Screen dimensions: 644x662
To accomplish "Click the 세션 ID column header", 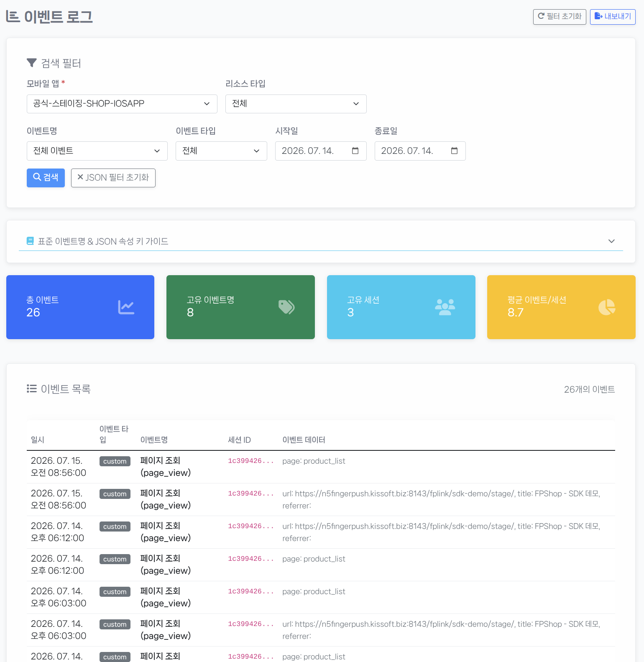I will click(240, 440).
